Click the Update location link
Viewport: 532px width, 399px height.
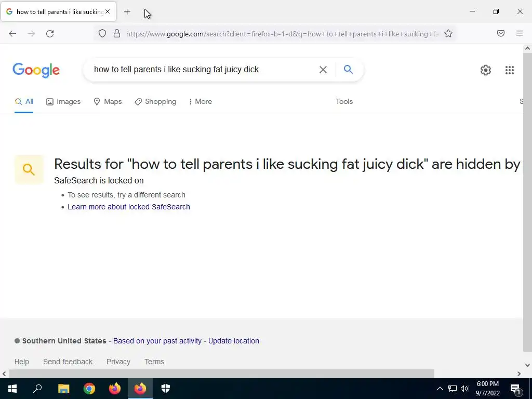233,341
